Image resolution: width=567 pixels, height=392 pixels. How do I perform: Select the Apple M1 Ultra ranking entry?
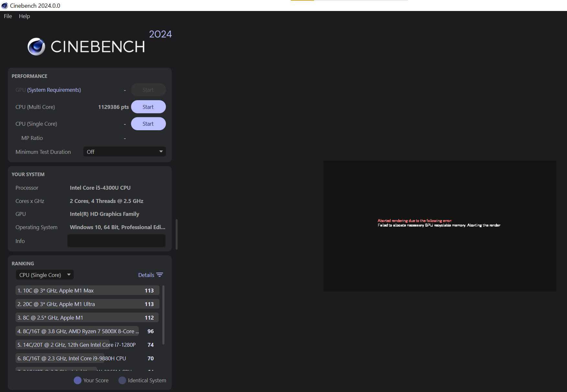point(87,304)
